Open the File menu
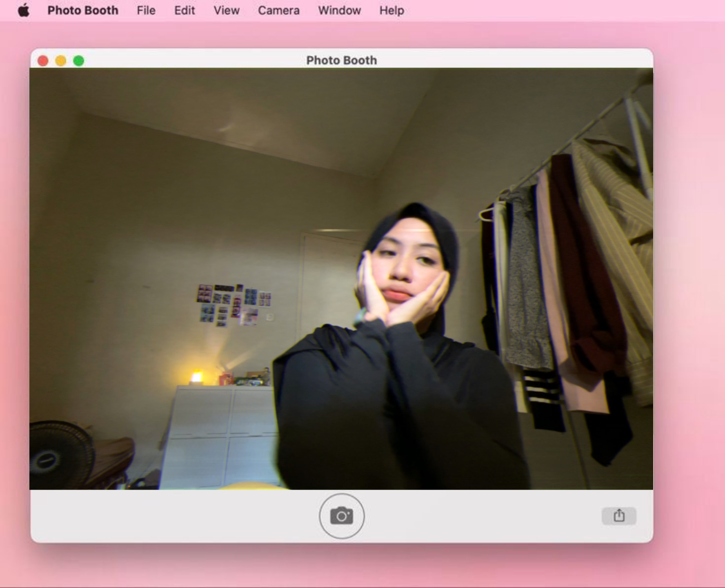The height and width of the screenshot is (588, 725). [146, 10]
